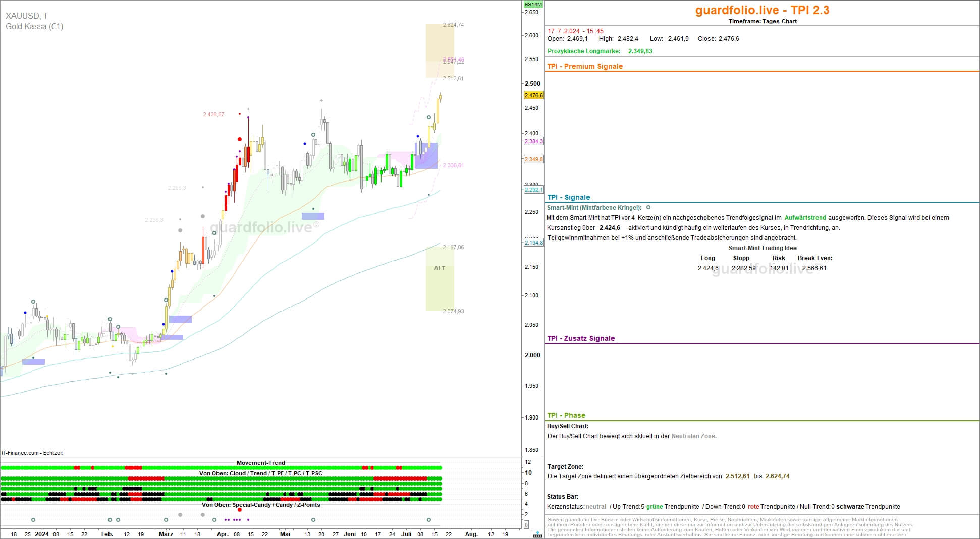Click the bold 2024 label on time axis
Viewport: 980px width, 539px height.
click(x=42, y=534)
